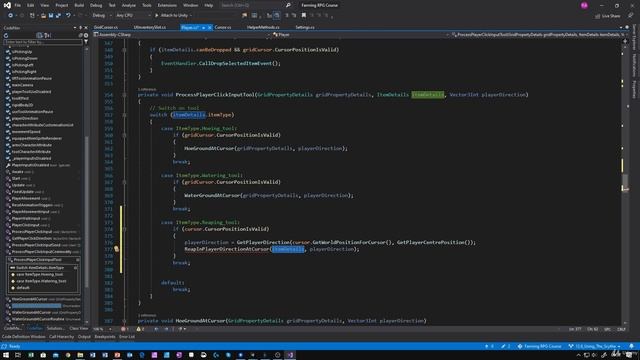Click the search magnifier icon
The image size is (640, 360).
(x=288, y=5)
